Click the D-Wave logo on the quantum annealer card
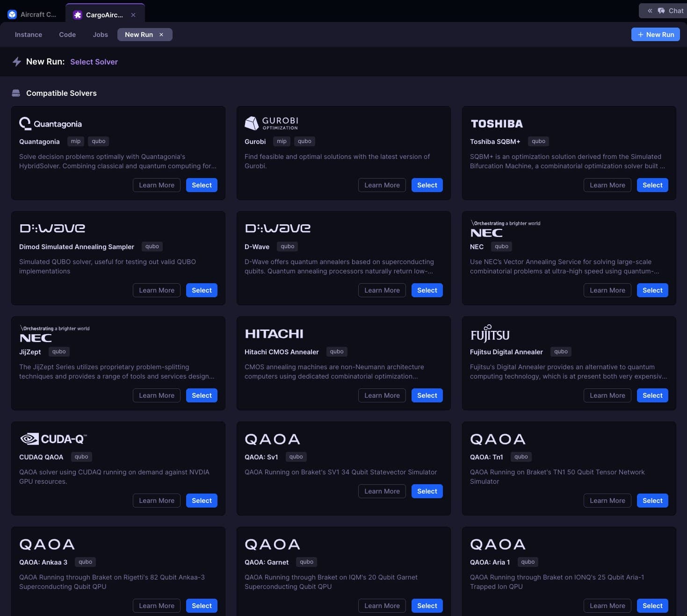The width and height of the screenshot is (687, 616). [x=278, y=228]
